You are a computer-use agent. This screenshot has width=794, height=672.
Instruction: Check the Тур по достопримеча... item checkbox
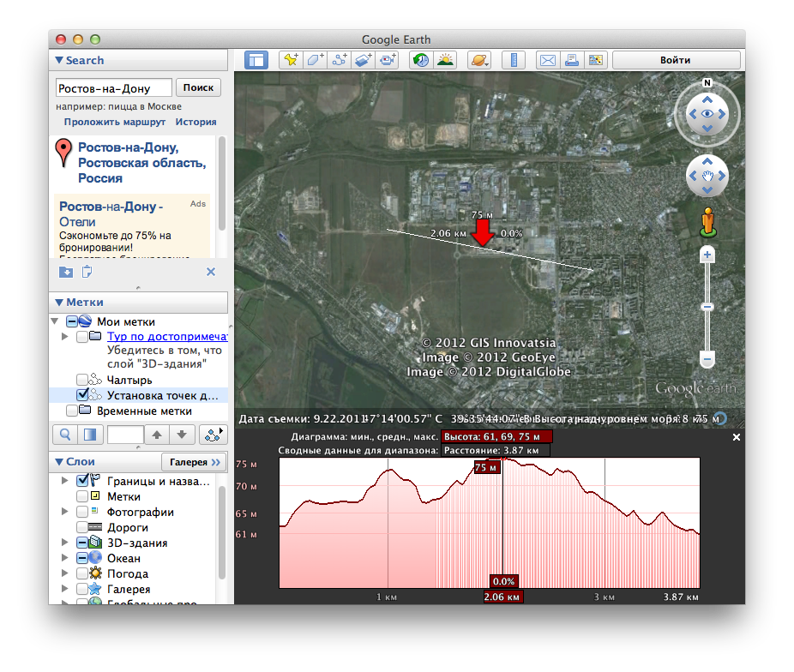[x=82, y=337]
